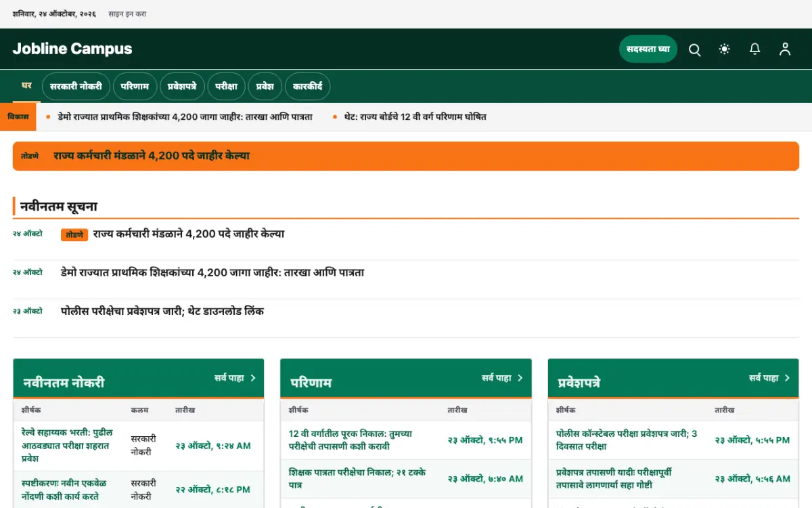Open notifications bell icon

(x=755, y=49)
